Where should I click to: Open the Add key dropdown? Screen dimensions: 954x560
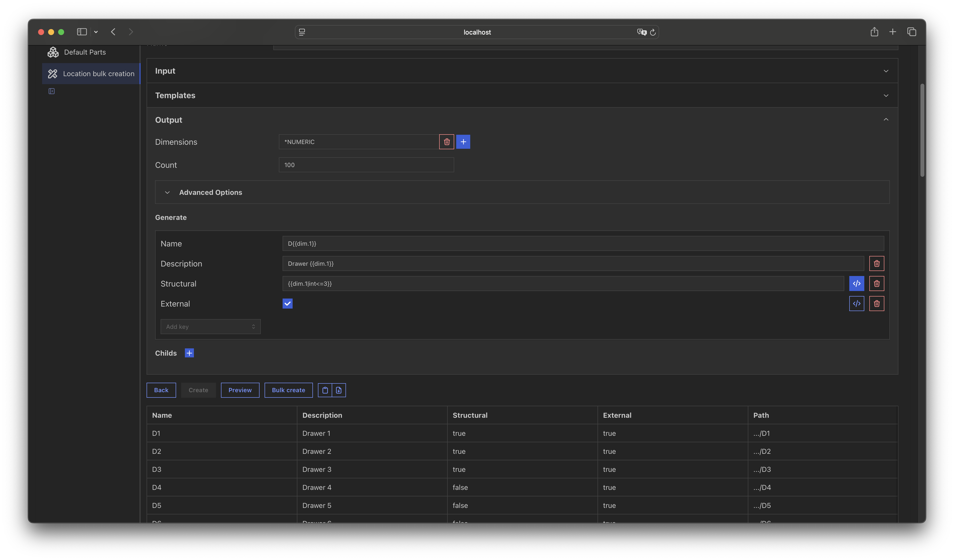tap(210, 327)
